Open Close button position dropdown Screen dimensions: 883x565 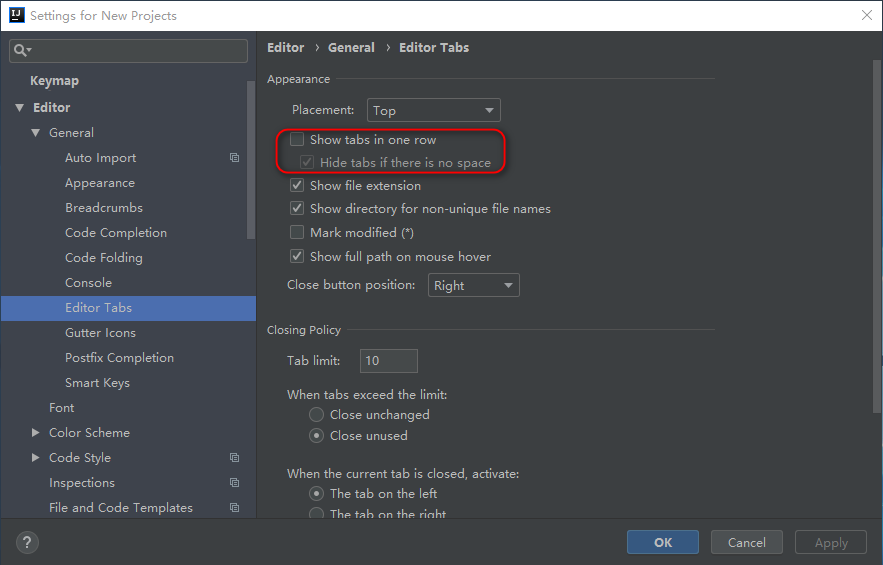pyautogui.click(x=474, y=285)
